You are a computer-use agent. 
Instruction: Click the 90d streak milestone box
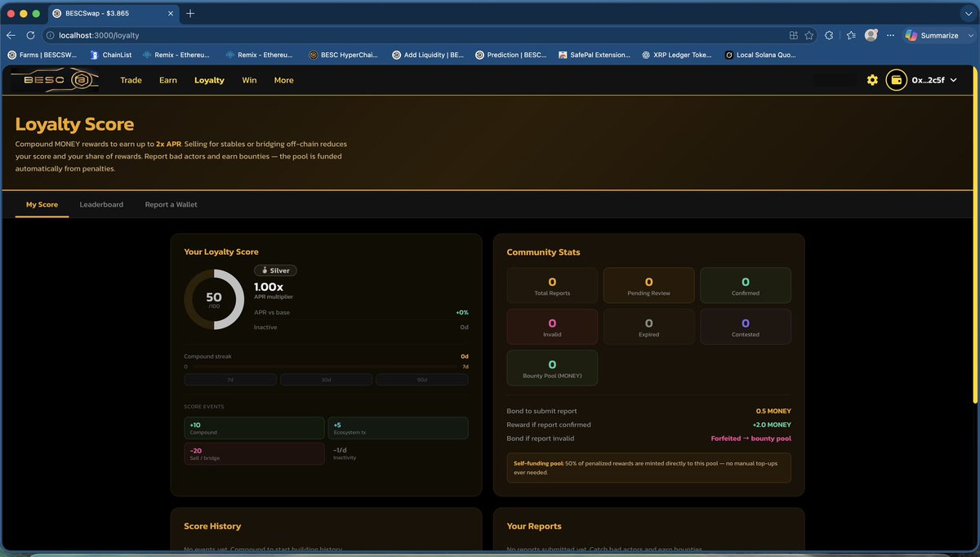click(x=421, y=380)
